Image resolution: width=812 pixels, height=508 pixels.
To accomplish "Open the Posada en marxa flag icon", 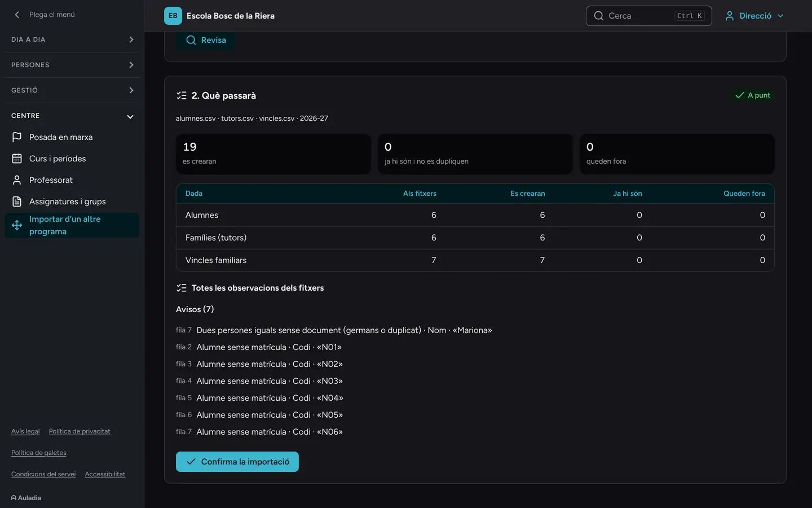I will tap(17, 137).
